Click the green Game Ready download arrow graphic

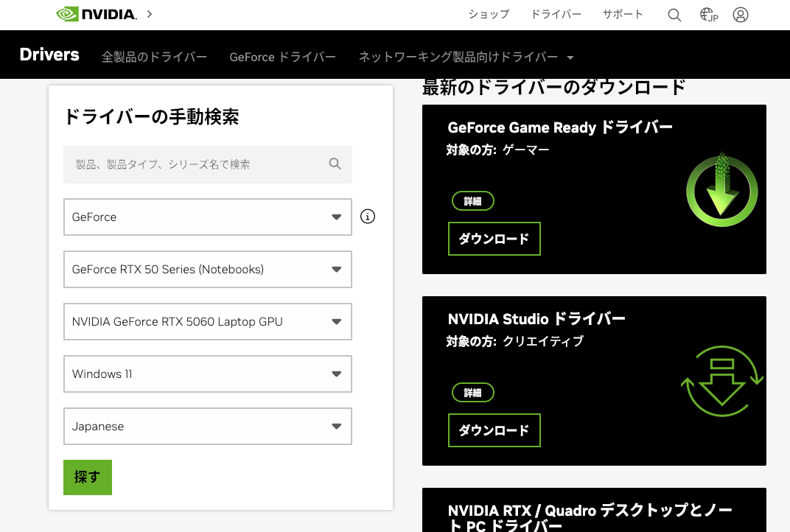tap(721, 190)
